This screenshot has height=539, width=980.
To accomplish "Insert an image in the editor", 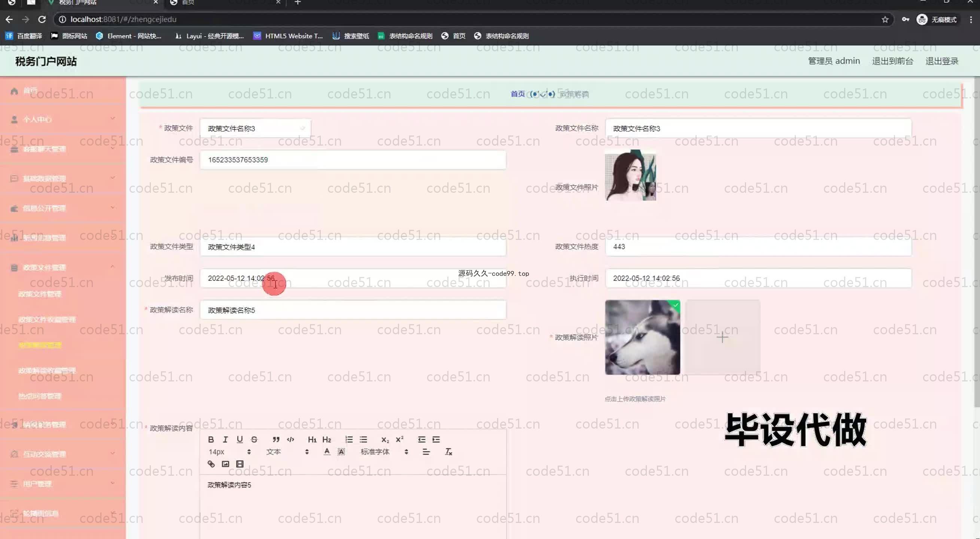I will [x=225, y=464].
